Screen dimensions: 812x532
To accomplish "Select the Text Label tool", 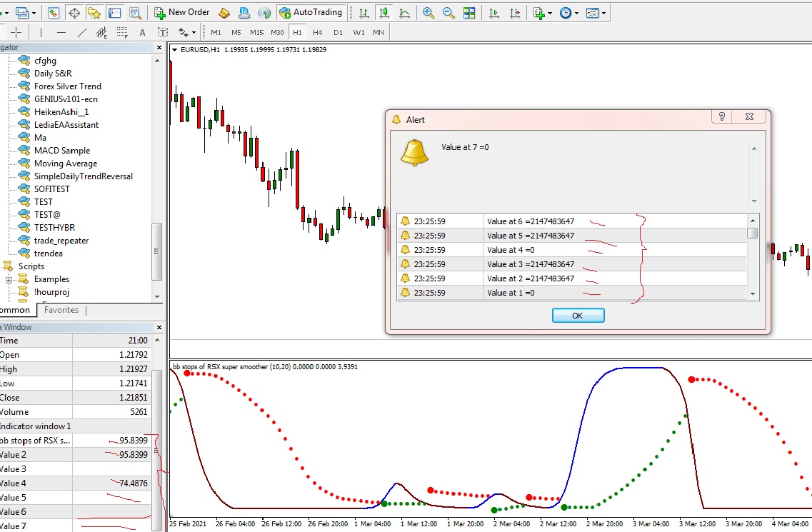I will (163, 33).
